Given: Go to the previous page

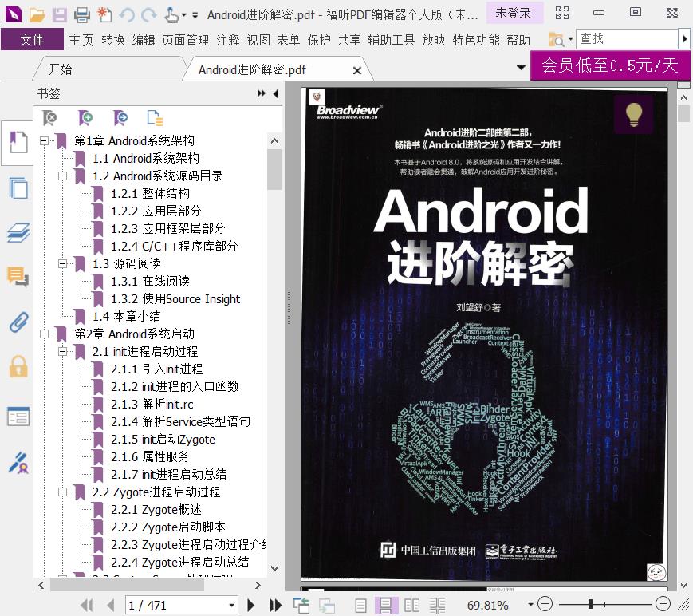Looking at the screenshot, I should (x=111, y=605).
